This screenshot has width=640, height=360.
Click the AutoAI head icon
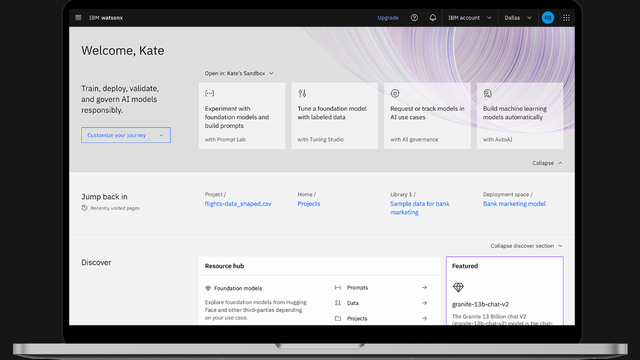487,93
